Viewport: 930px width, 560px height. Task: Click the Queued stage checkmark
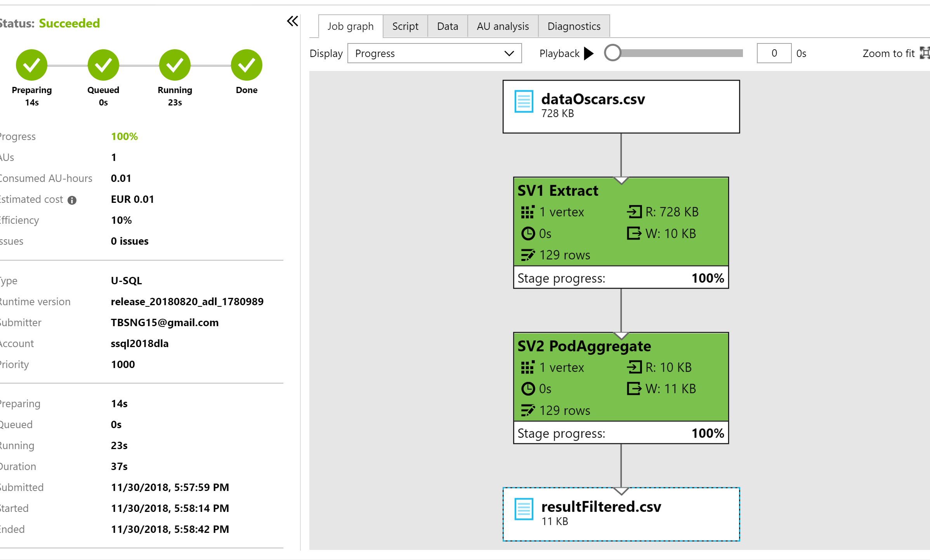click(103, 65)
